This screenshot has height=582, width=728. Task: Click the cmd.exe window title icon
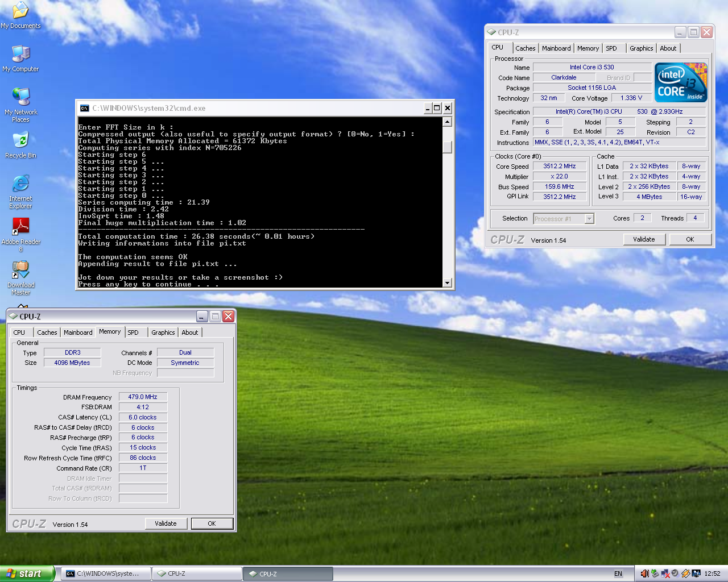point(84,108)
